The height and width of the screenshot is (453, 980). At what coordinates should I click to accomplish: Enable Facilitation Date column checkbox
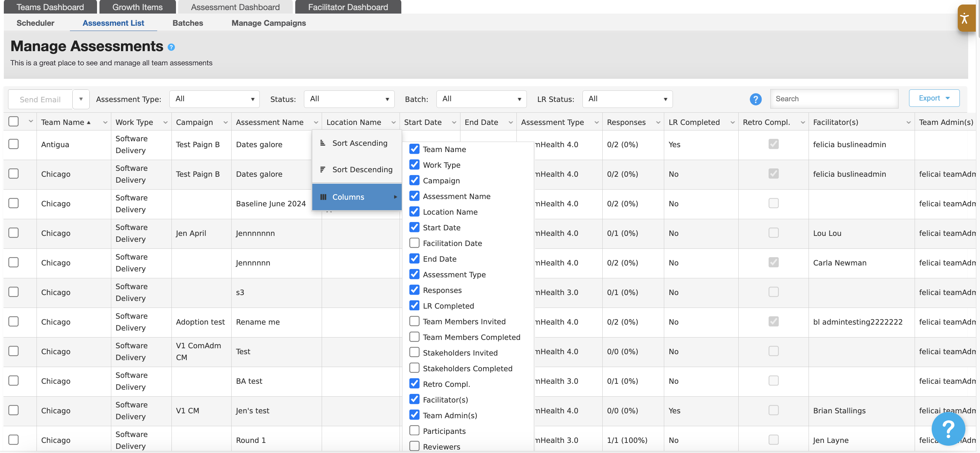pos(414,243)
